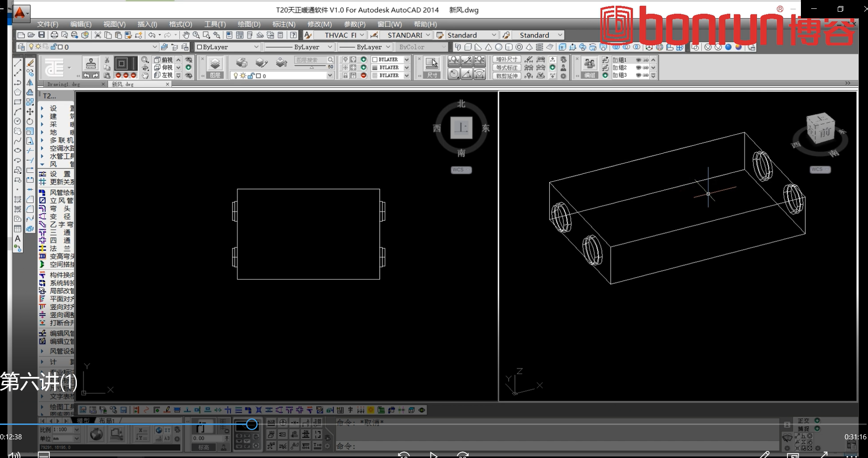Click the 俯视 top view button
The width and height of the screenshot is (868, 458).
(163, 60)
